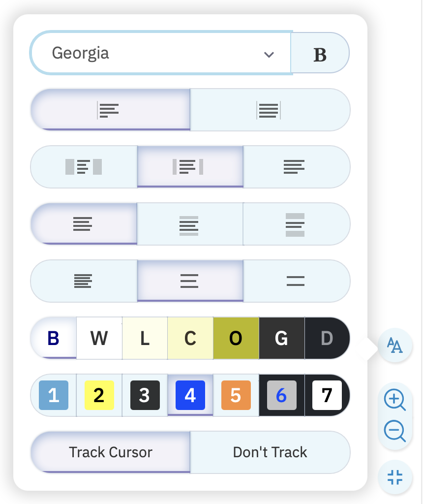Viewport: 423px width, 504px height.
Task: Pick the dark D background theme
Action: [327, 338]
